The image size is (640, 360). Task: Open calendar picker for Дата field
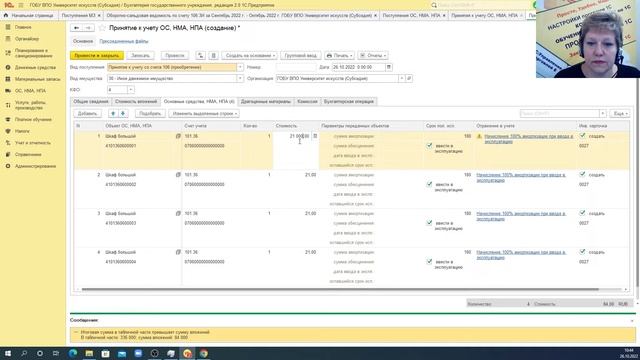click(x=389, y=67)
